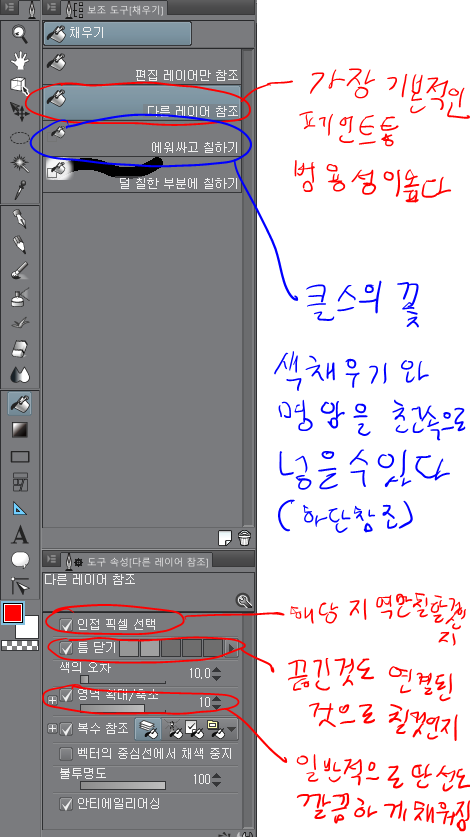Select the Fill bucket tool

click(20, 404)
